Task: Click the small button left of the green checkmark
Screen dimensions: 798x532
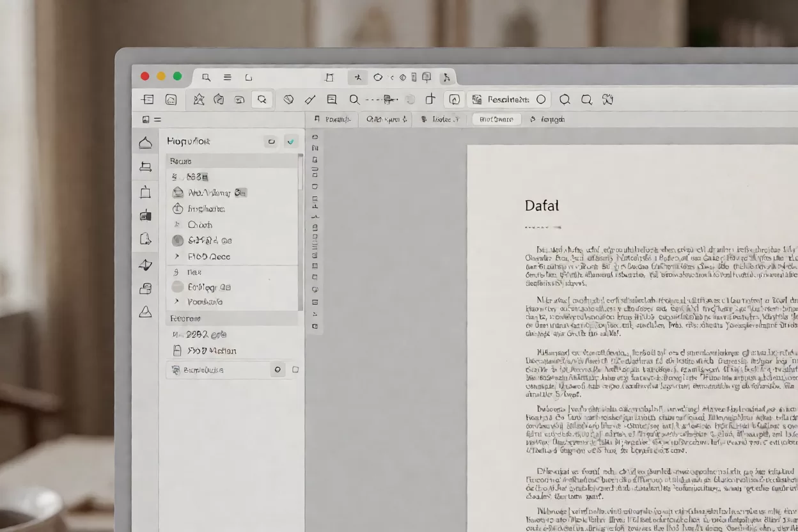Action: [x=271, y=141]
